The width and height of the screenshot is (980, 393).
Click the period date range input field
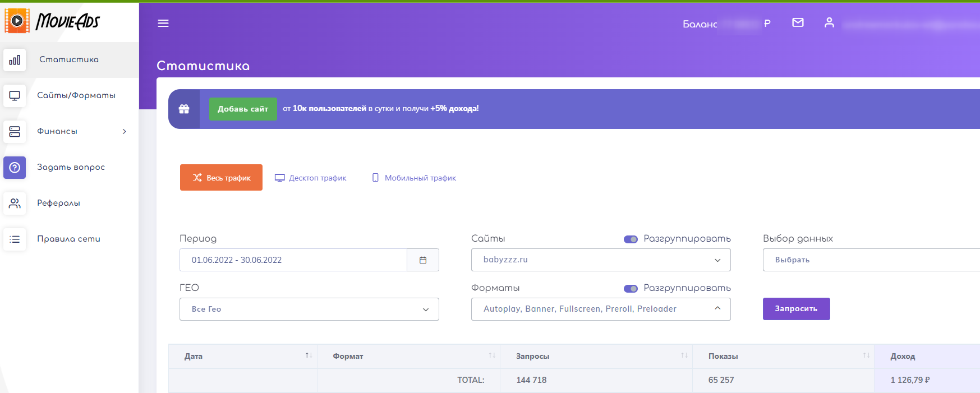tap(293, 260)
